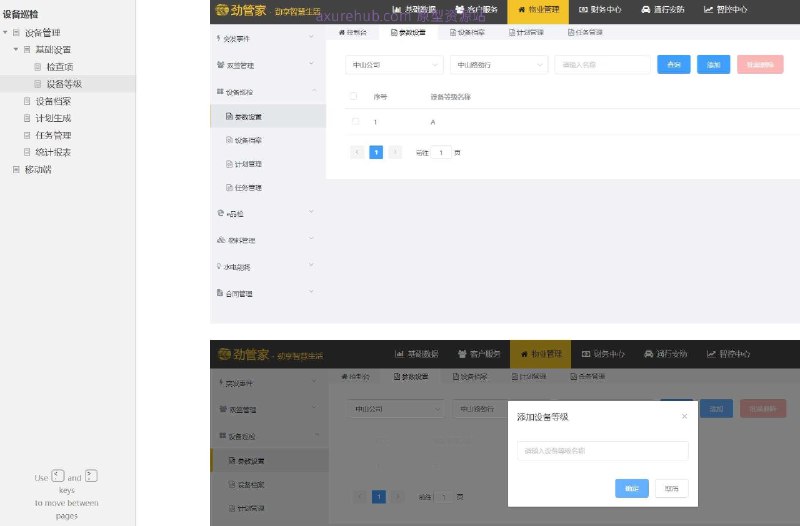Viewport: 800px width, 526px height.
Task: Select the 设备等级 page in left tree
Action: click(64, 84)
